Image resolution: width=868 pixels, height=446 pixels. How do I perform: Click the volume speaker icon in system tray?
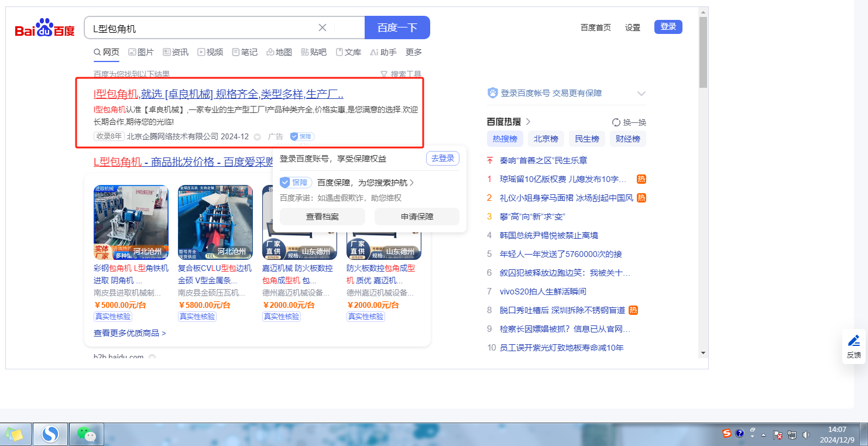pos(806,434)
